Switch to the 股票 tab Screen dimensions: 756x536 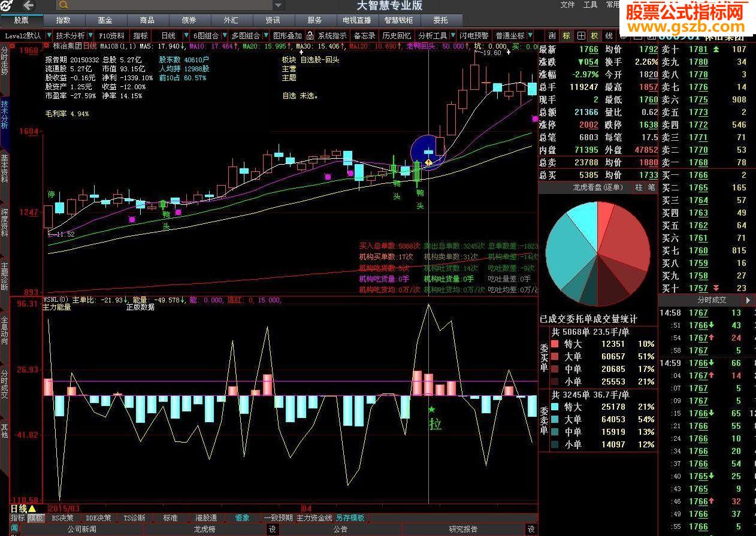click(21, 20)
